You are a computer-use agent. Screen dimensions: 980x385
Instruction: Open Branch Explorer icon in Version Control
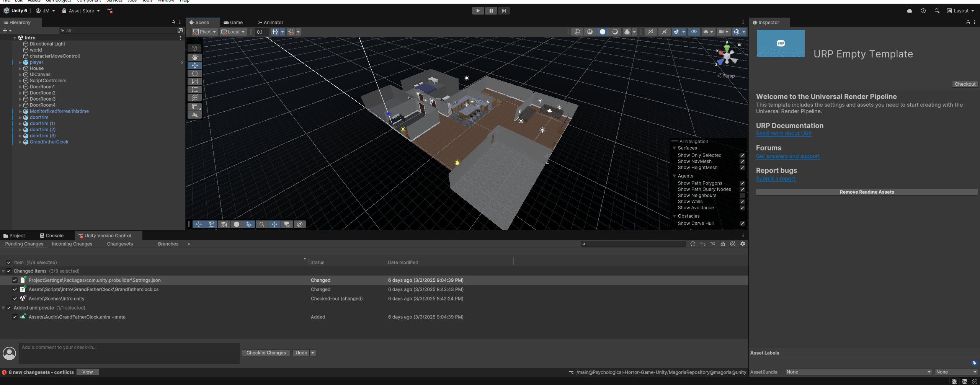[712, 244]
